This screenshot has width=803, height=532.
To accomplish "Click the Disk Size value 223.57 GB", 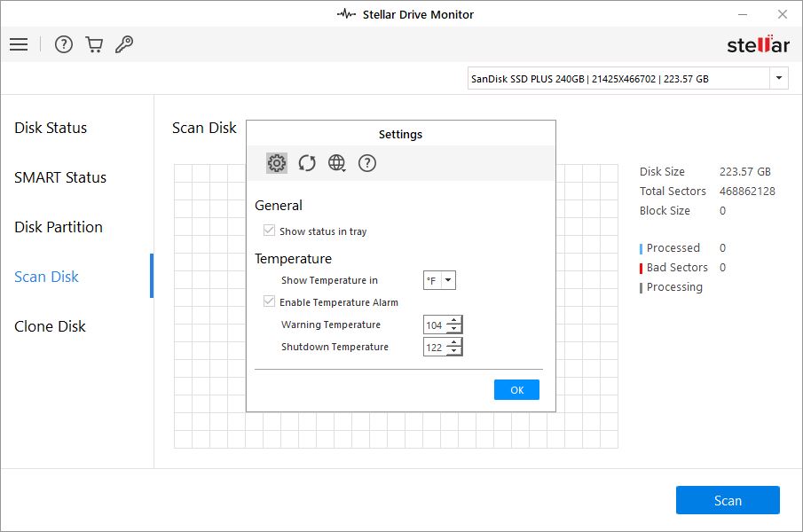I will tap(745, 172).
